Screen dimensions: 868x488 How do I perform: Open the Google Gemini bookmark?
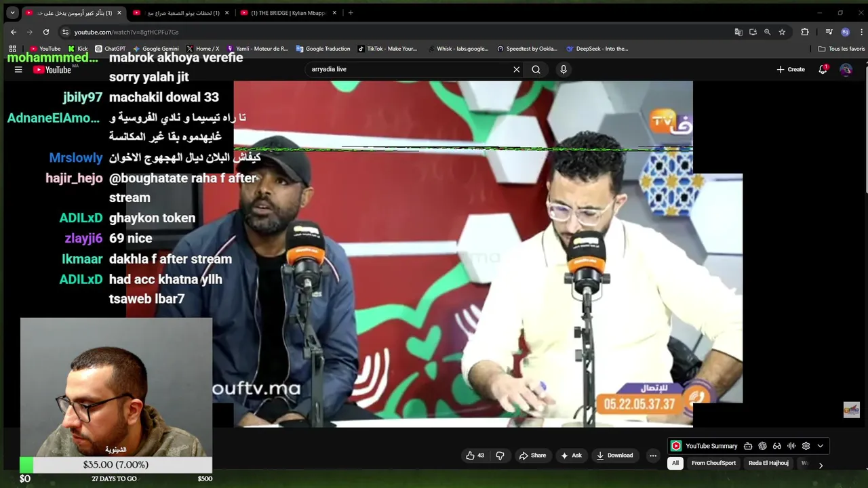156,49
